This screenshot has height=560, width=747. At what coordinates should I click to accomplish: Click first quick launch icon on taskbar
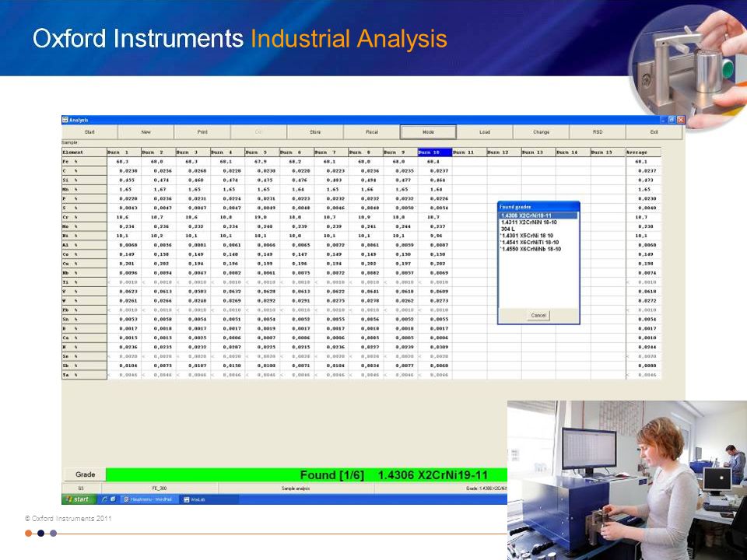104,499
